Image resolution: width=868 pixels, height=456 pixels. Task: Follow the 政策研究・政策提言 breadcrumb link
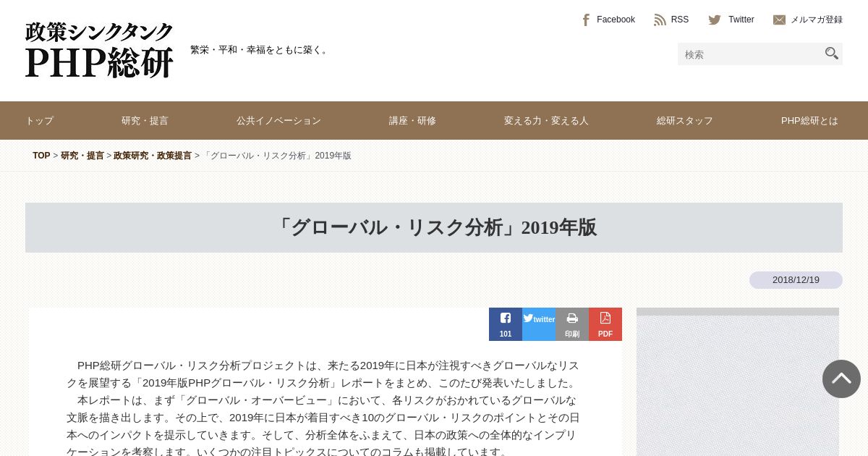153,156
